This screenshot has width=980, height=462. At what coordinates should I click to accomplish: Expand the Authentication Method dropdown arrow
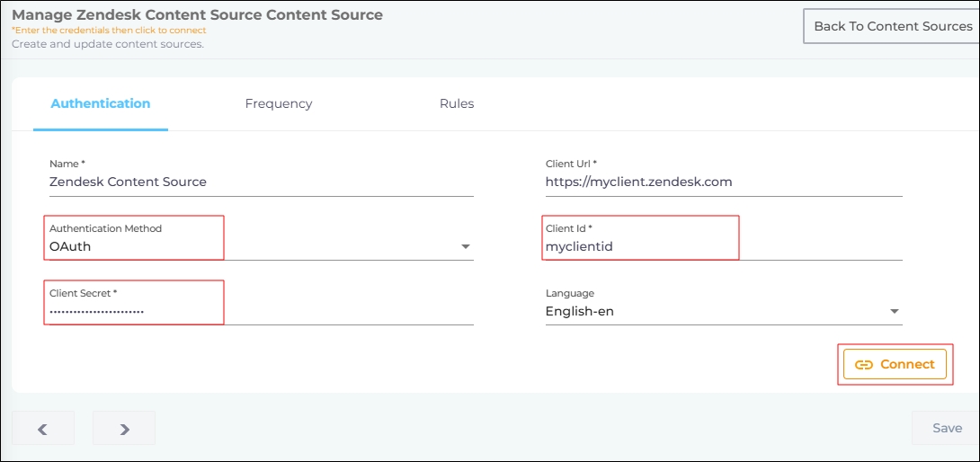click(466, 247)
